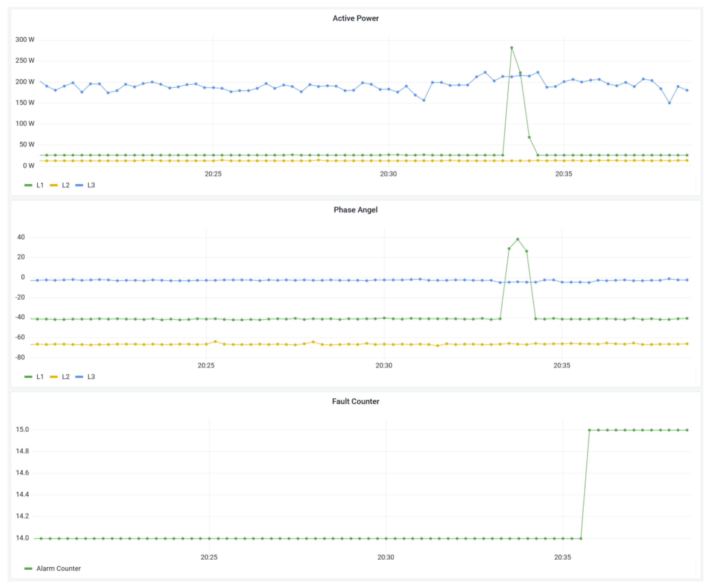Click green L1 color swatch in Active Power legend
This screenshot has width=710, height=588.
[x=28, y=185]
